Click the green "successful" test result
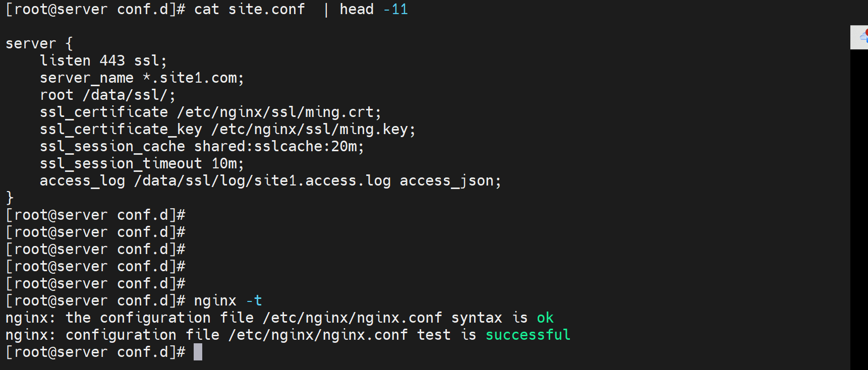The image size is (868, 370). tap(528, 335)
